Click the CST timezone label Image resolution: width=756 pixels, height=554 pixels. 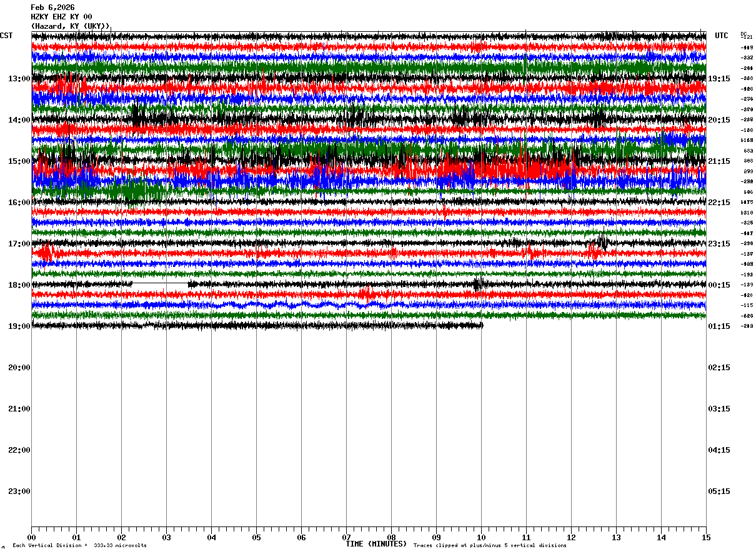6,36
